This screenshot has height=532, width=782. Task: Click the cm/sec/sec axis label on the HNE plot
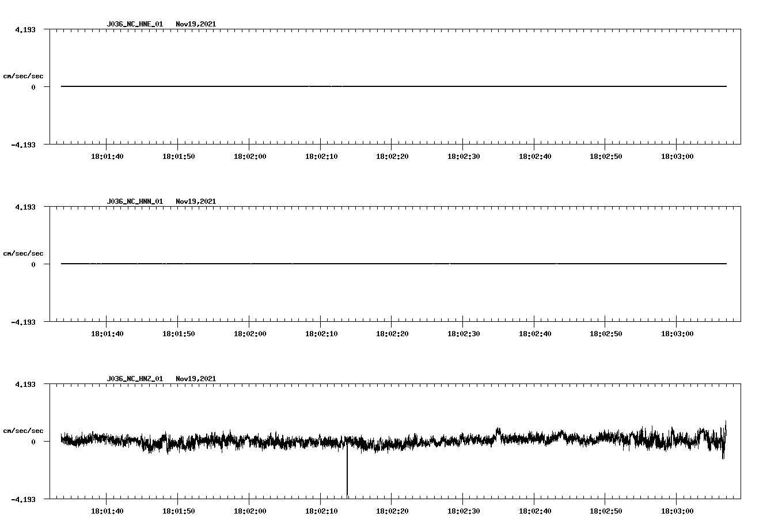[x=23, y=76]
